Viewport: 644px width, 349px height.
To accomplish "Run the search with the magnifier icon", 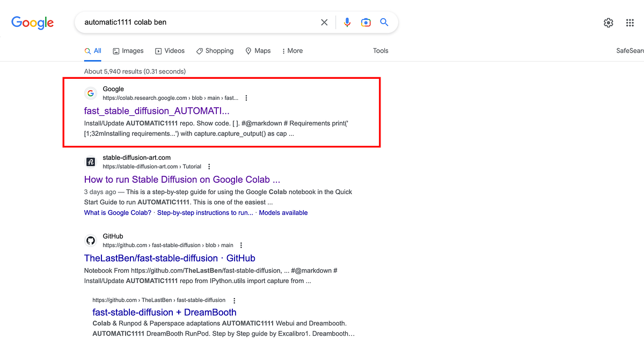I will pyautogui.click(x=384, y=22).
